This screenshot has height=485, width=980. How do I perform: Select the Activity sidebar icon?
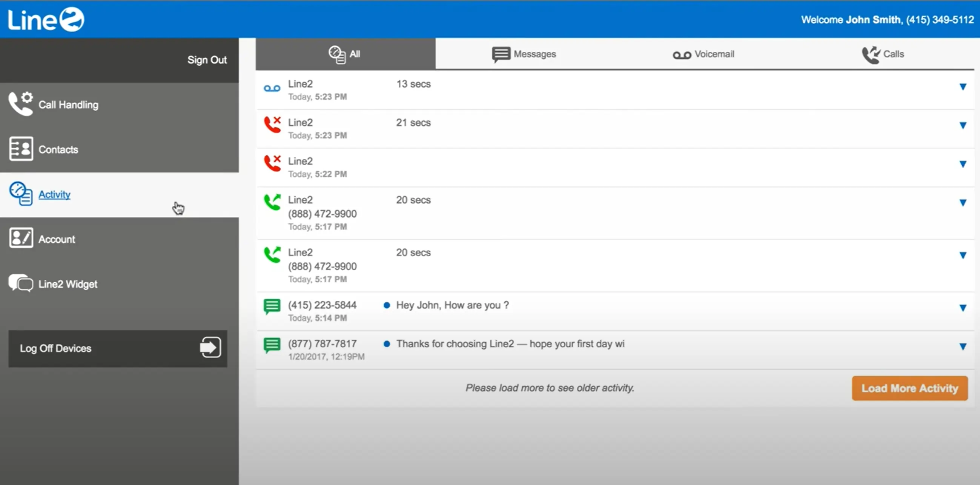[21, 194]
